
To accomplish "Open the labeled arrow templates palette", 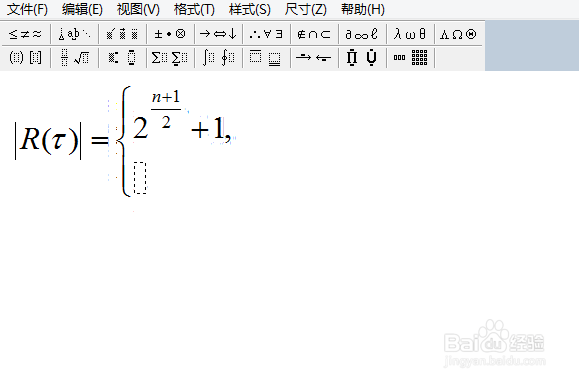I will [314, 58].
